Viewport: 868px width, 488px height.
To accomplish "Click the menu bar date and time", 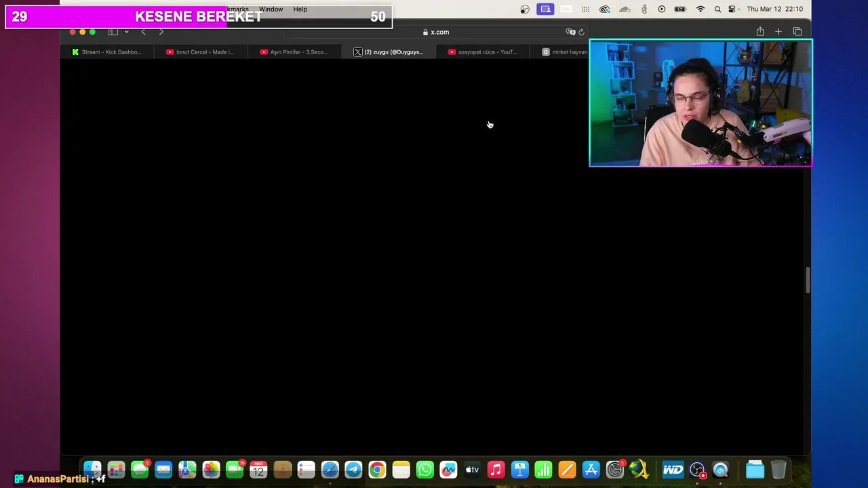I will 774,9.
